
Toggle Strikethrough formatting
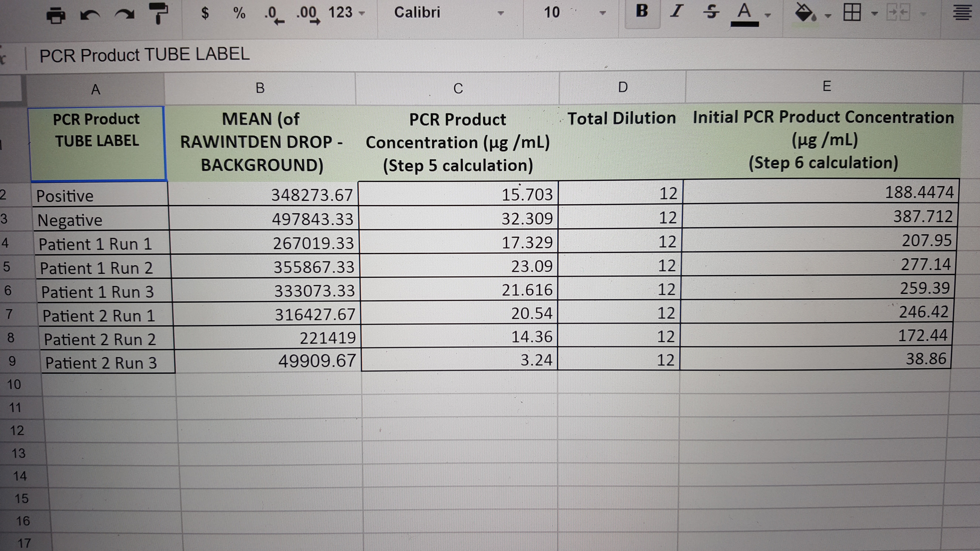point(711,11)
